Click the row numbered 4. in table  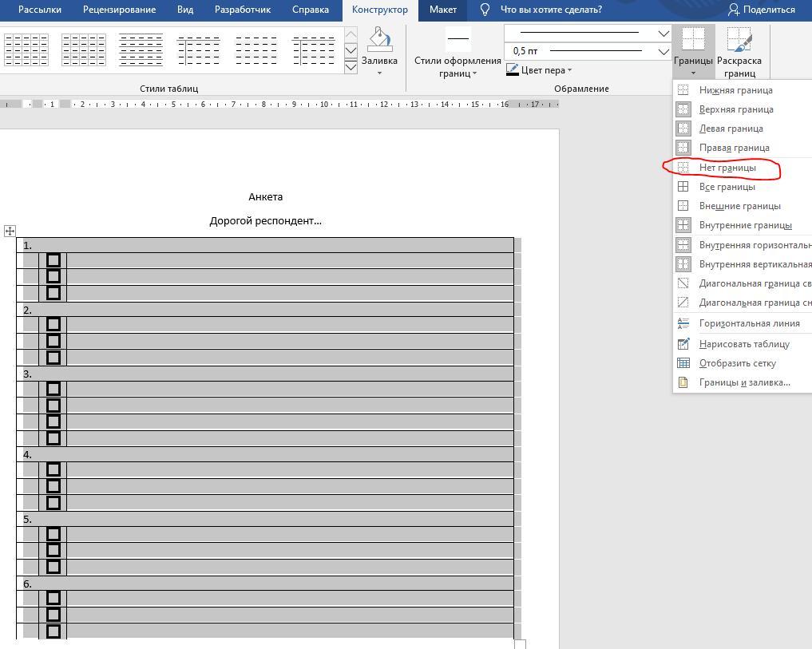[265, 454]
